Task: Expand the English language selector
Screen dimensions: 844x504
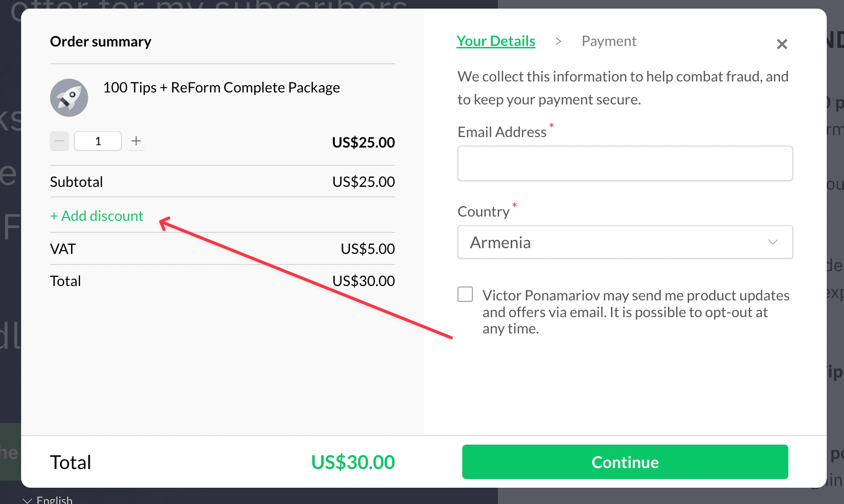Action: point(48,500)
